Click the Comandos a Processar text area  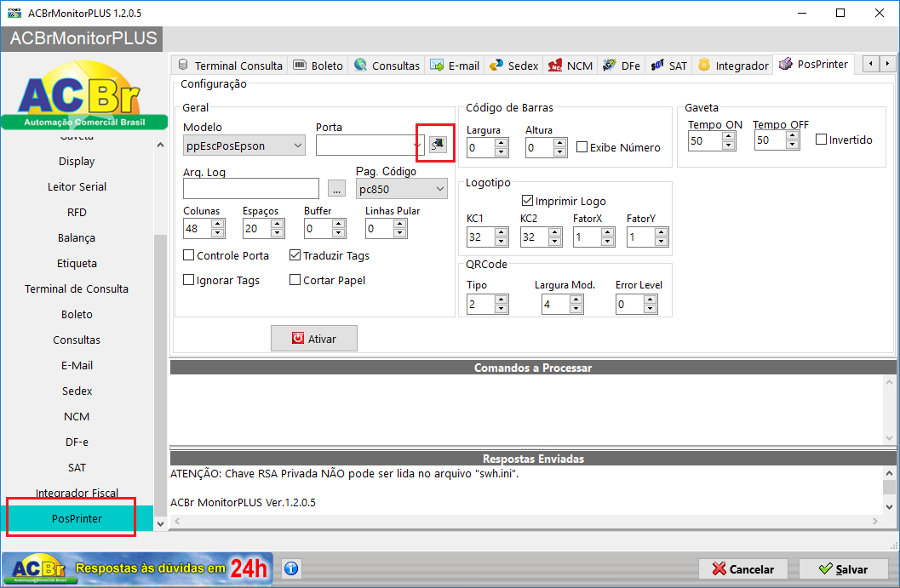(527, 409)
